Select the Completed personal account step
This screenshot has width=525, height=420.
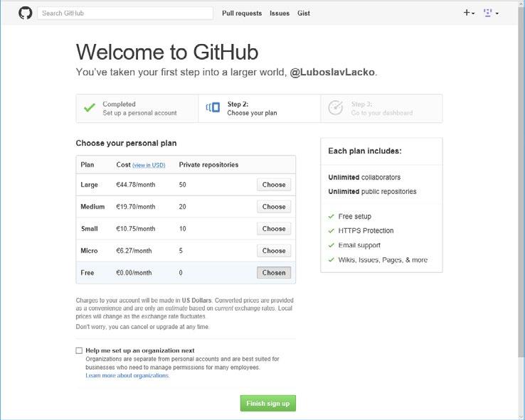tap(137, 108)
